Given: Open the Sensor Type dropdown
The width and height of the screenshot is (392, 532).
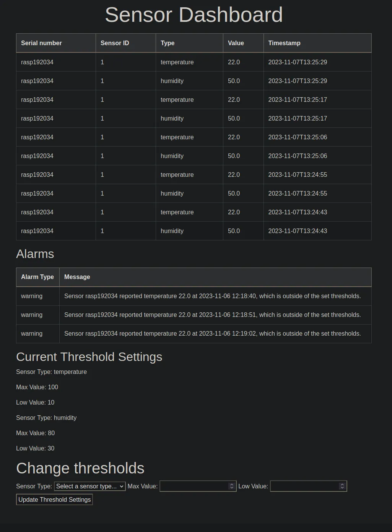Looking at the screenshot, I should tap(90, 486).
